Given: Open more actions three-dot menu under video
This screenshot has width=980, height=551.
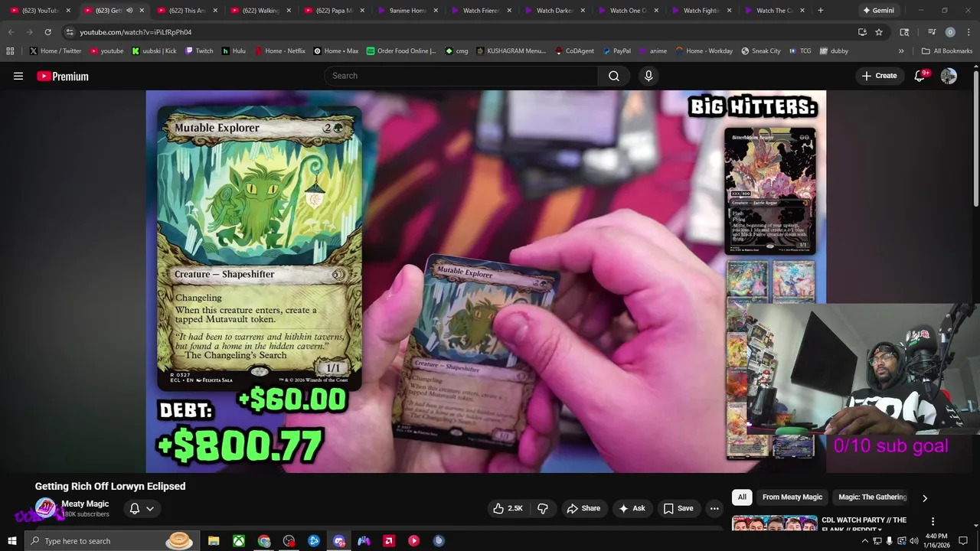Looking at the screenshot, I should click(714, 508).
